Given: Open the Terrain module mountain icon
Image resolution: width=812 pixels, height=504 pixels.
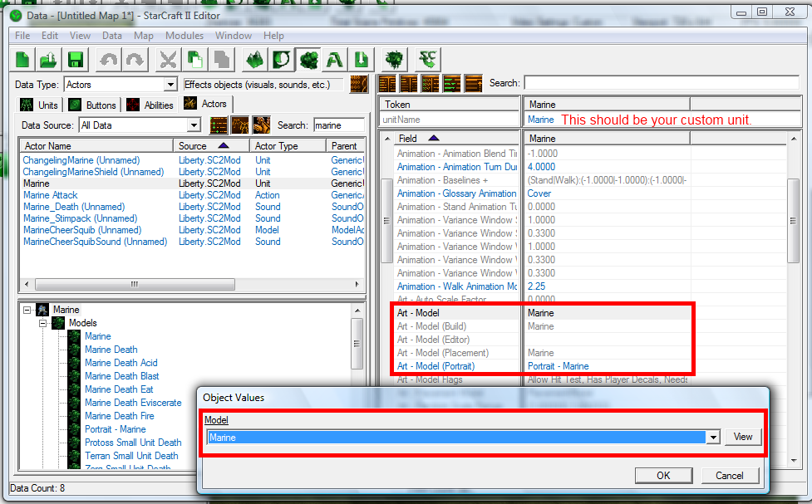Looking at the screenshot, I should click(255, 60).
